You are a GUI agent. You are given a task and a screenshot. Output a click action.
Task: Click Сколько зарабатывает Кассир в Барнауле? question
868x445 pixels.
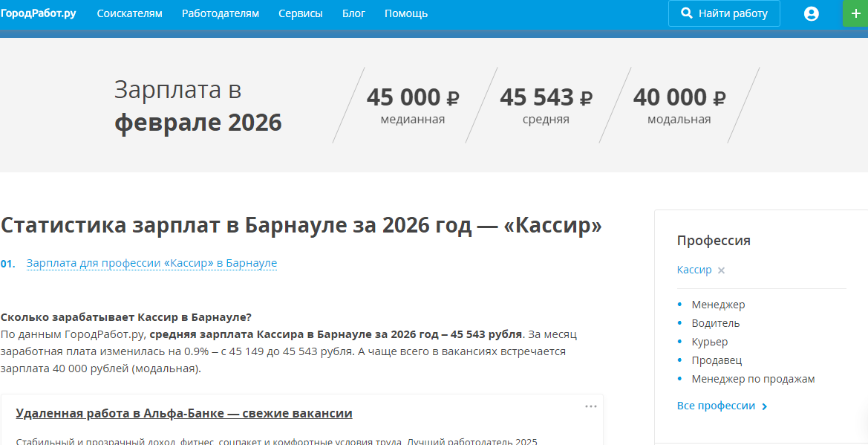point(125,317)
